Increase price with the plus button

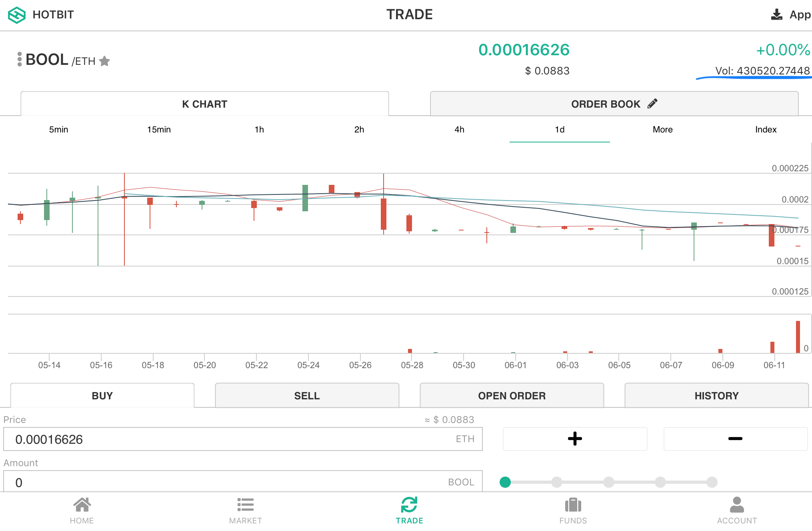(575, 439)
